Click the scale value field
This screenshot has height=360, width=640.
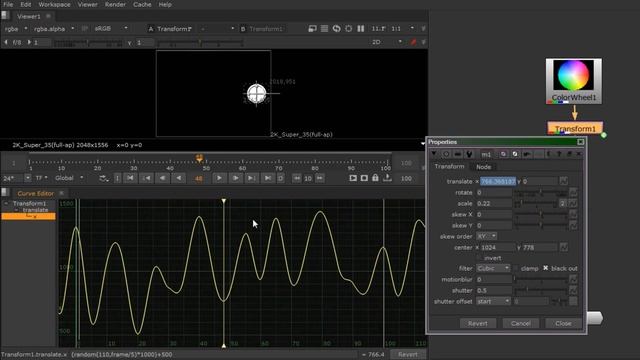(x=494, y=203)
